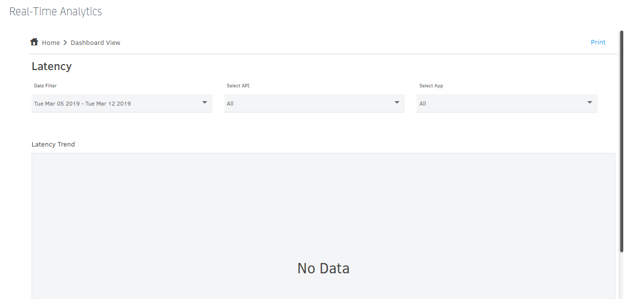Expand the Select App combo box

tap(507, 103)
